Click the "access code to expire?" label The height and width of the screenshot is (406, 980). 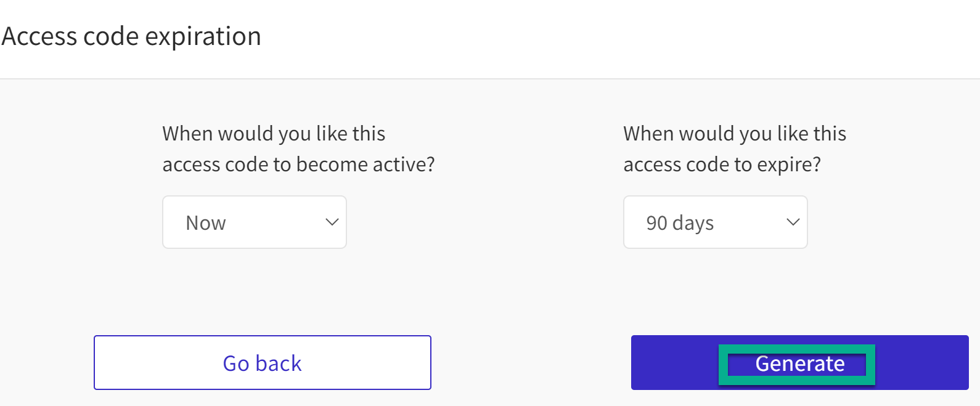(x=722, y=164)
